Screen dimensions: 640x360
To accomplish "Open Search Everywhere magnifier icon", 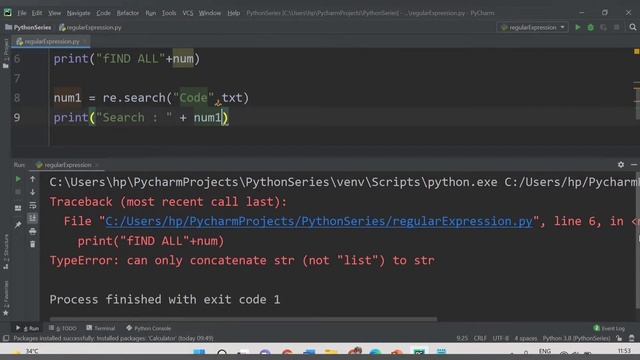I will 633,27.
